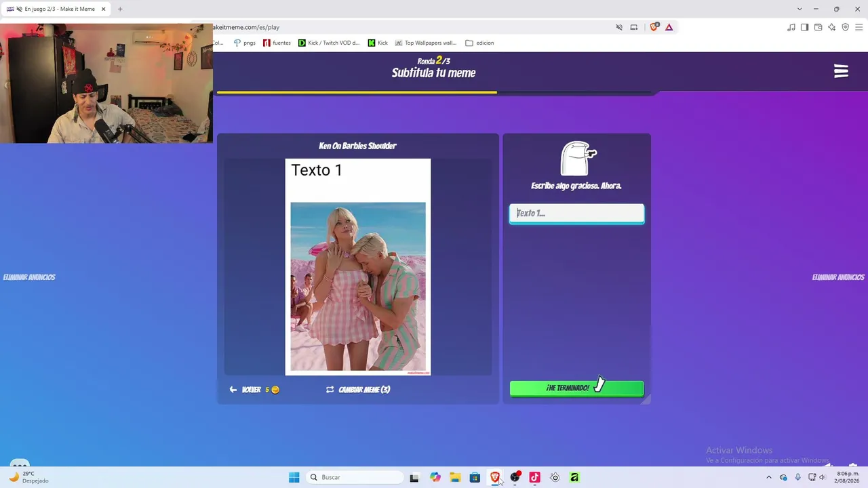Open the network tray icon
Viewport: 868px width, 488px height.
tap(812, 477)
